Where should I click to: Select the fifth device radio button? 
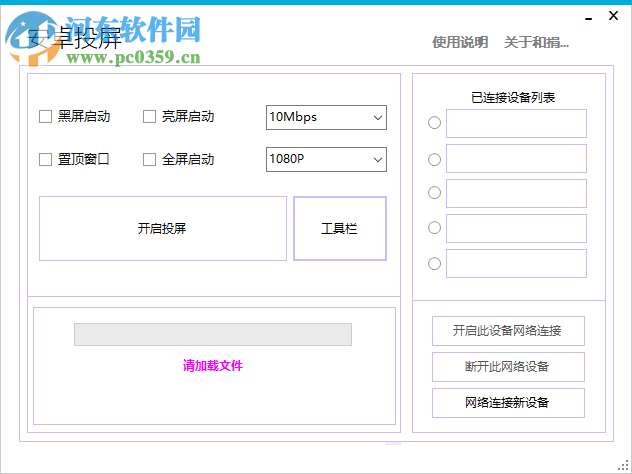click(434, 264)
